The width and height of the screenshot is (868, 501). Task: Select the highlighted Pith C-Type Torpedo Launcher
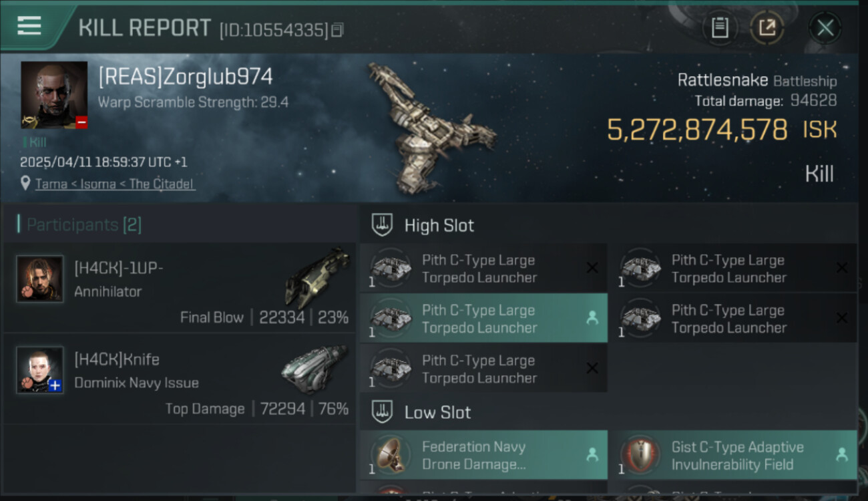click(x=483, y=319)
